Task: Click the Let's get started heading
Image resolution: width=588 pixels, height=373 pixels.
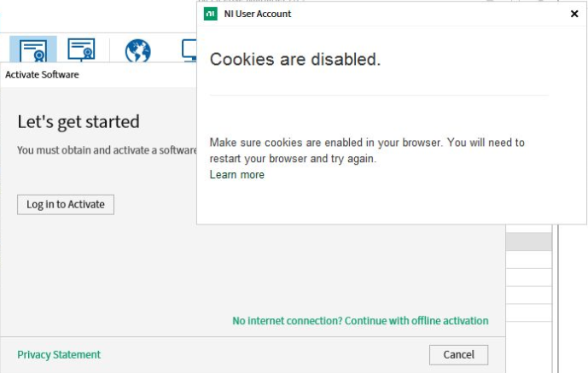Action: pyautogui.click(x=79, y=122)
